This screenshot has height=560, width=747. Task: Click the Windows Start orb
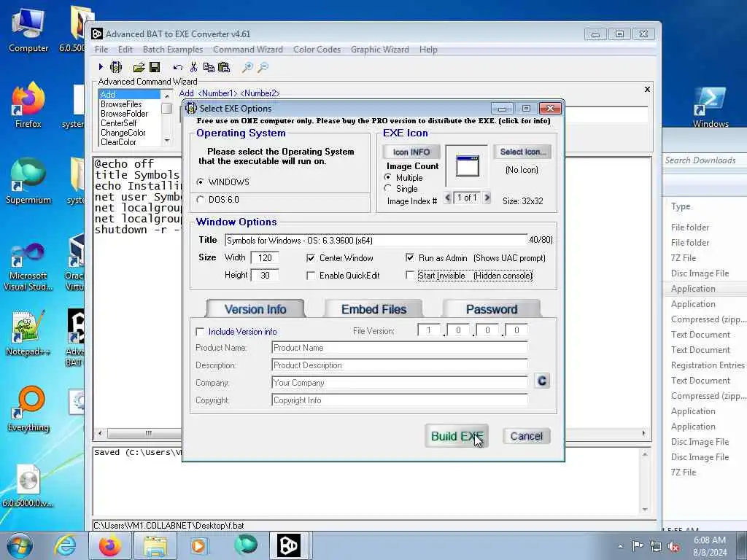tap(20, 545)
